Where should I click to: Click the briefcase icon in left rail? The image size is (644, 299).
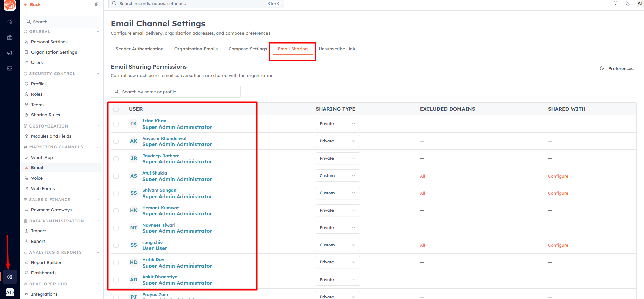(10, 38)
